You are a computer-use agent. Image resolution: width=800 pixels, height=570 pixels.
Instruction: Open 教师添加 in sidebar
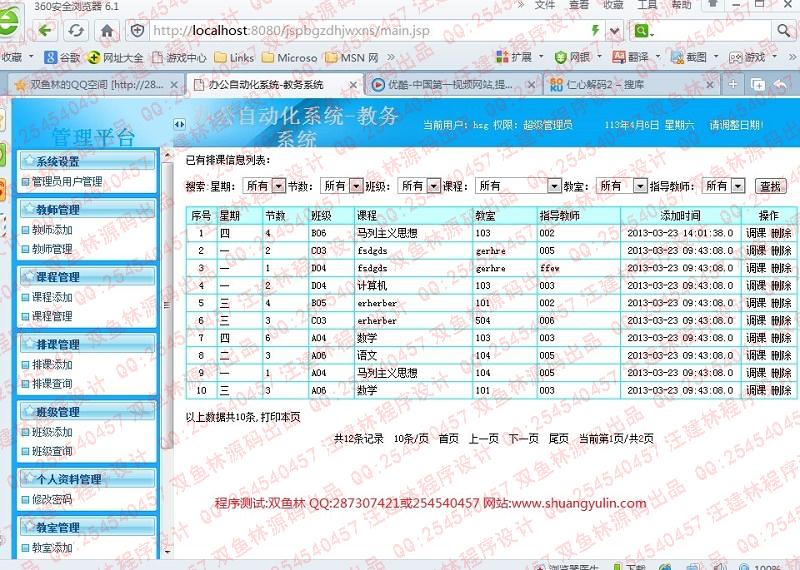tap(52, 230)
